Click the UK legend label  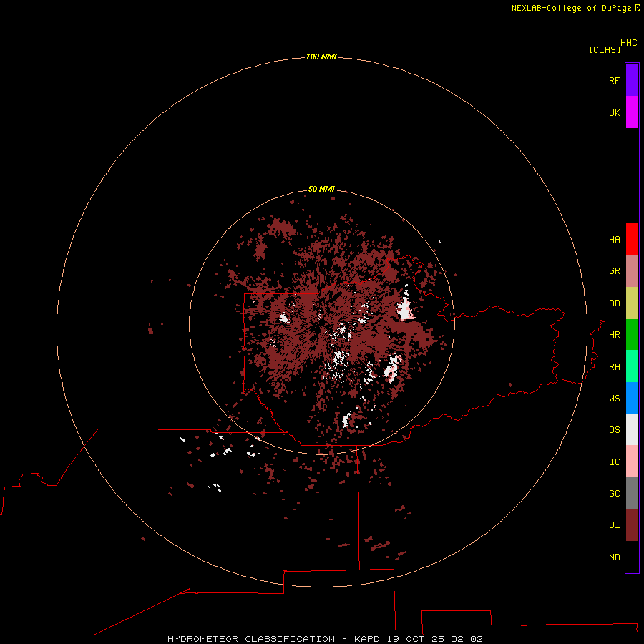pos(614,112)
